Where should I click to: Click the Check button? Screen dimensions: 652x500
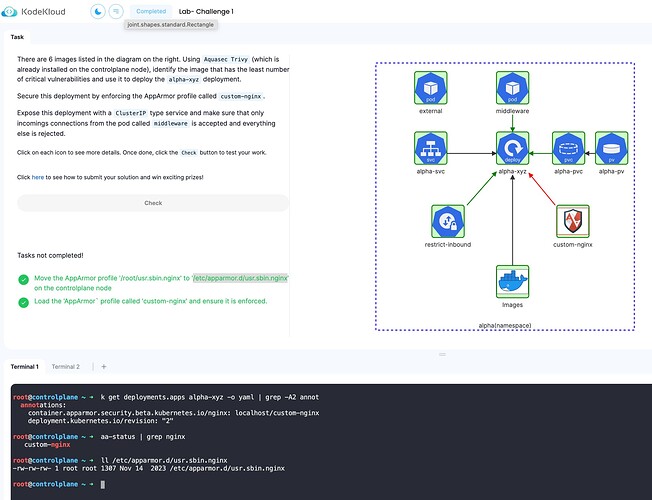[153, 203]
